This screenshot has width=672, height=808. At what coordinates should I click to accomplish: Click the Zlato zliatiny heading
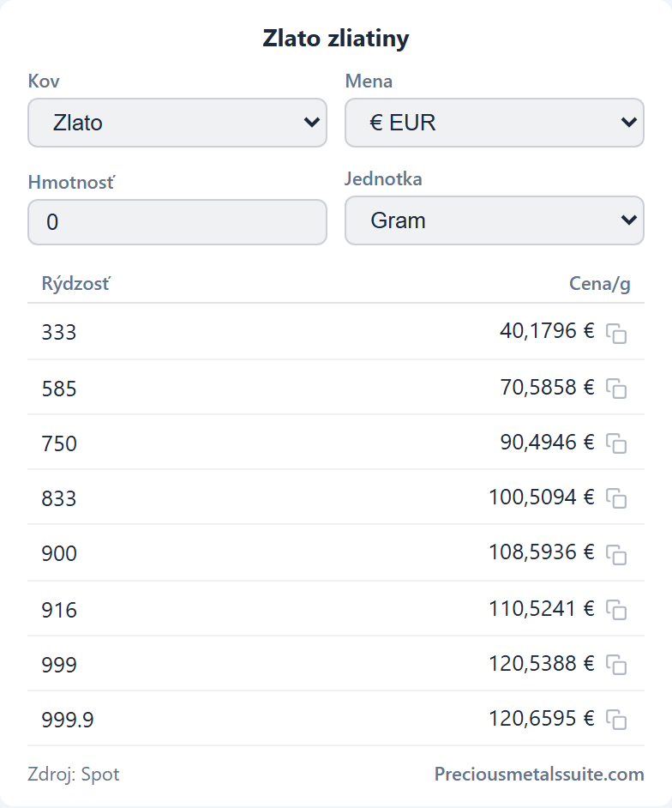pyautogui.click(x=336, y=39)
